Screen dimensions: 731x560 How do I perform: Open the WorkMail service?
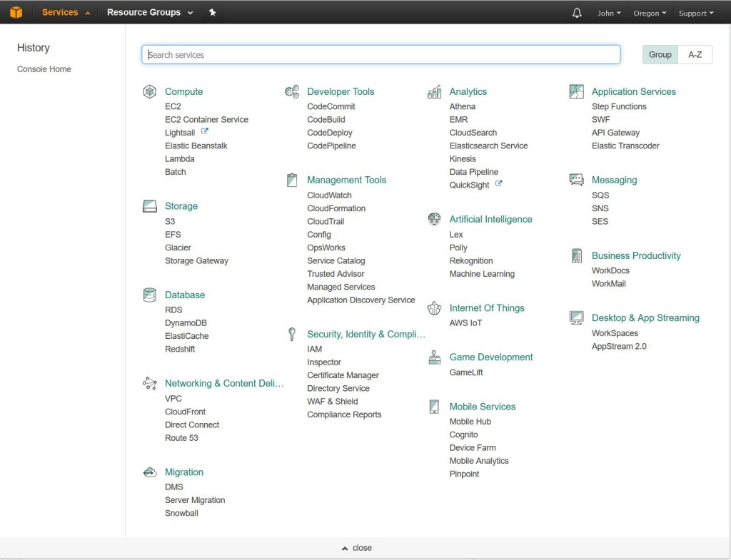pyautogui.click(x=608, y=284)
